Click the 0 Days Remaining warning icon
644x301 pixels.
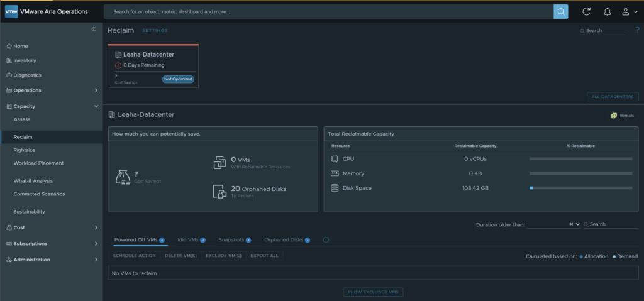pyautogui.click(x=118, y=65)
